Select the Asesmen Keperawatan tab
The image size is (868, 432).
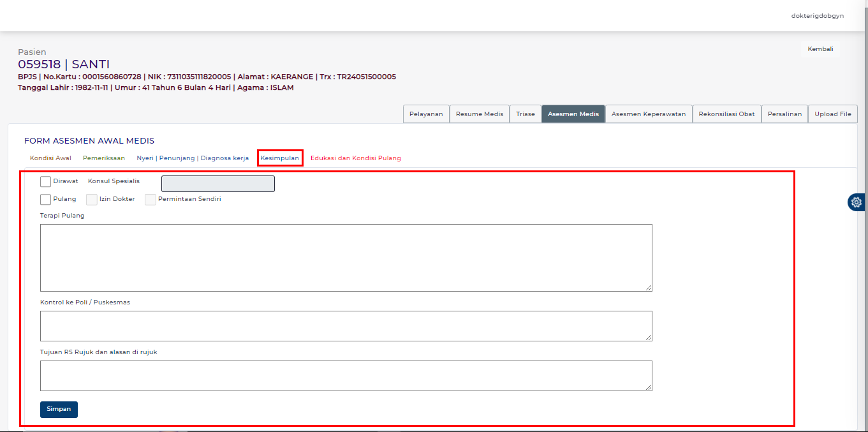point(649,114)
